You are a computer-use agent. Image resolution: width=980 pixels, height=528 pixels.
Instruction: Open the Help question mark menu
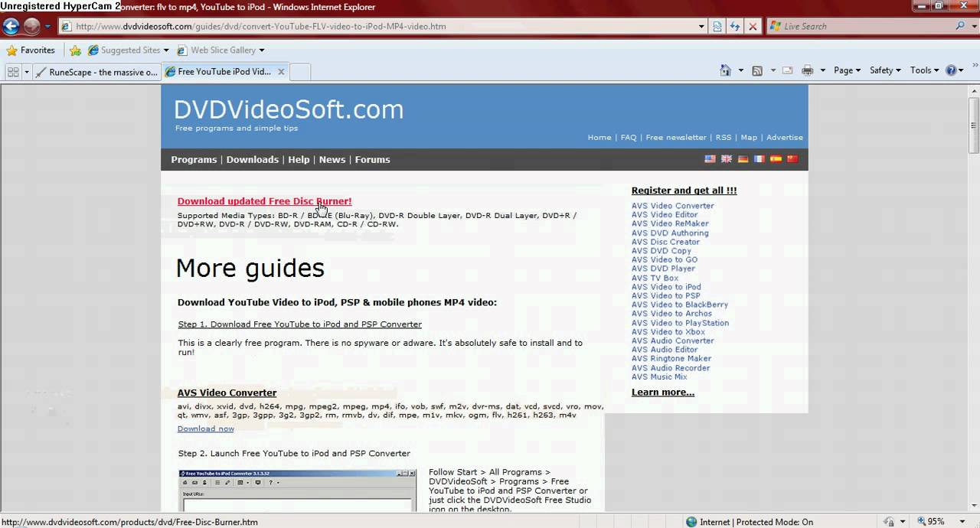tap(955, 70)
